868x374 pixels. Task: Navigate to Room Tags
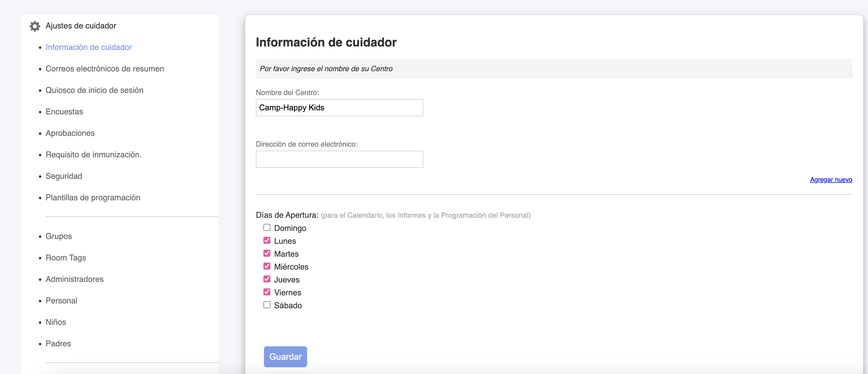66,258
